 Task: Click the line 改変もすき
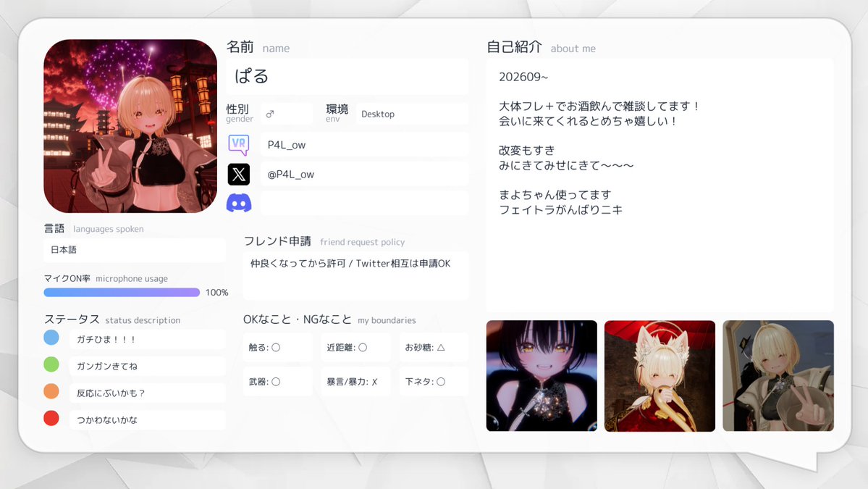526,151
